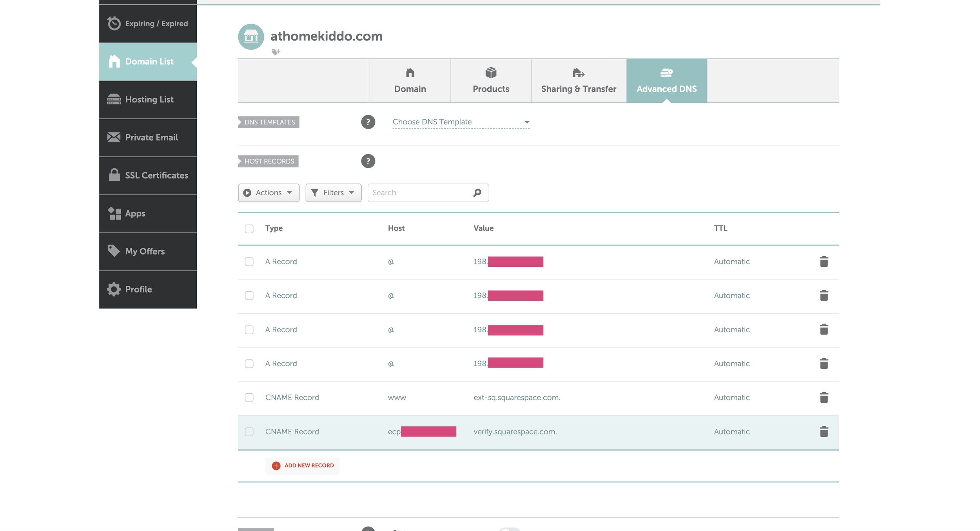Tick the select-all checkbox in the table header
Viewport: 980px width, 531px height.
pos(249,229)
